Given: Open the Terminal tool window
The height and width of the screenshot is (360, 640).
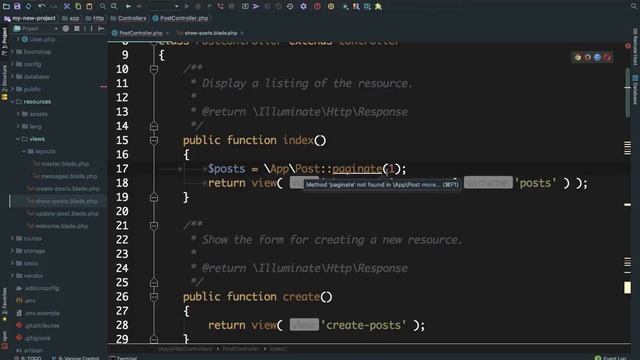Looking at the screenshot, I should pos(123,358).
